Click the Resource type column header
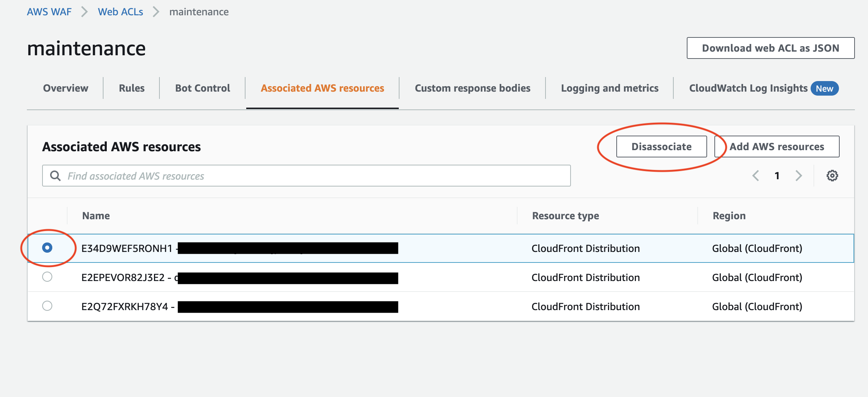 (x=565, y=216)
